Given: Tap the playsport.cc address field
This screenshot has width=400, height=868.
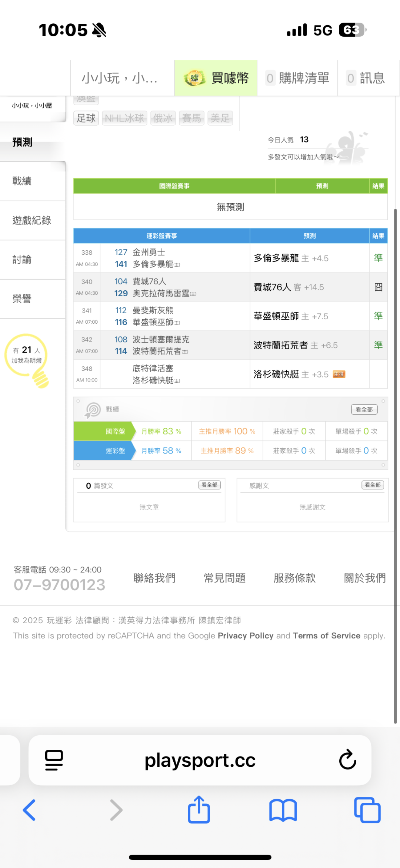Looking at the screenshot, I should pos(200,760).
